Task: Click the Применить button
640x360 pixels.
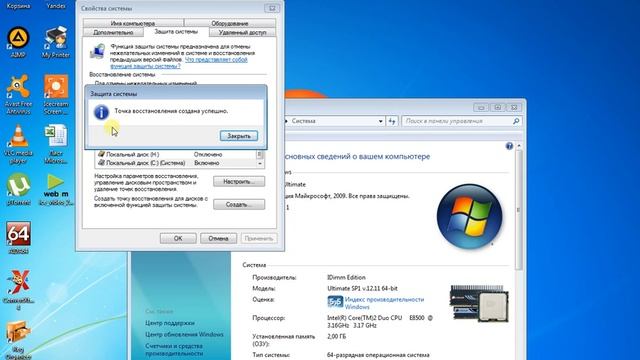Action: pyautogui.click(x=259, y=238)
